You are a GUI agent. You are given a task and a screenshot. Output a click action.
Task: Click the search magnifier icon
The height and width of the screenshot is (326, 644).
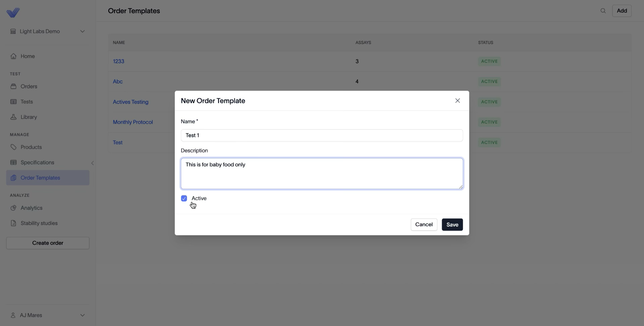click(603, 11)
